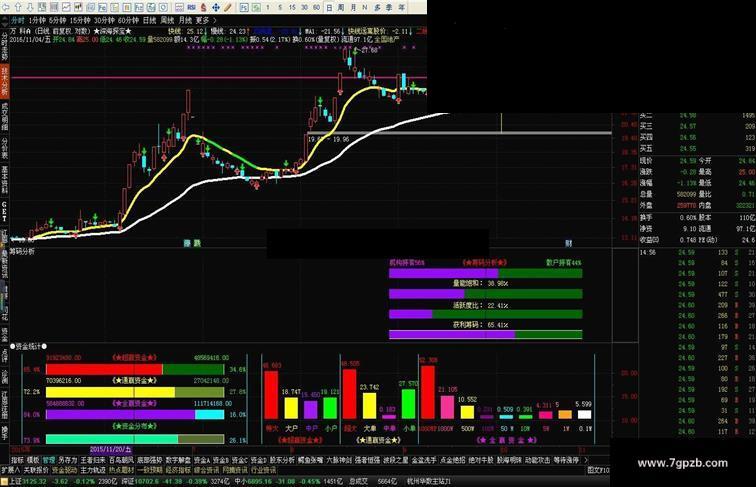Select 成交明细 in left sidebar
The image size is (756, 487).
coord(4,116)
